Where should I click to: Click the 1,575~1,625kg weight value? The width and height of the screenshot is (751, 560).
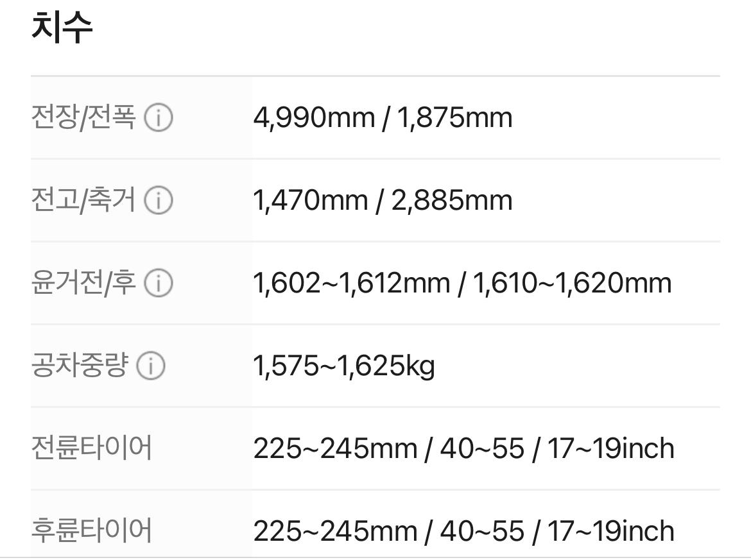[x=344, y=366]
